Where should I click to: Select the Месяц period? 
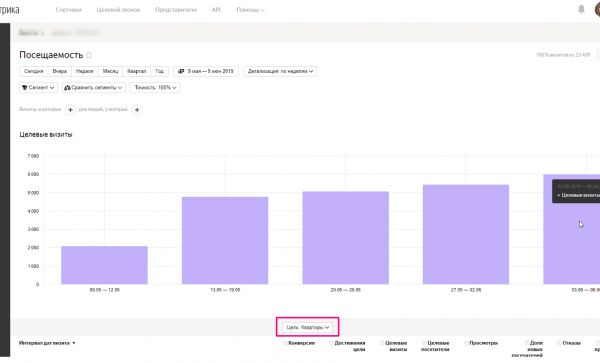point(111,71)
